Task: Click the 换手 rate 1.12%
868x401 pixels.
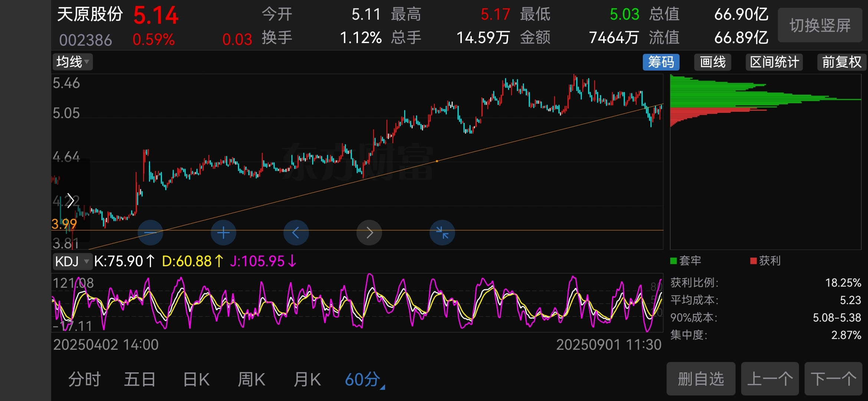Action: point(361,38)
